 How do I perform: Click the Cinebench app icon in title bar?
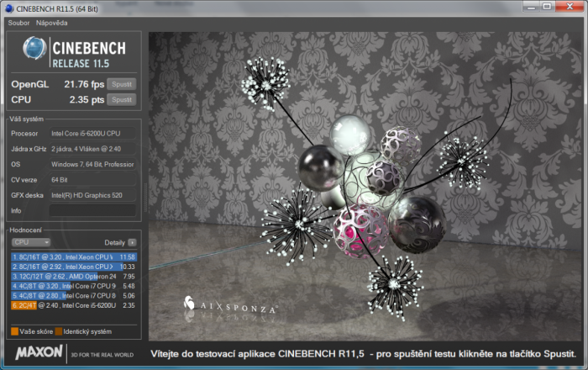tap(8, 8)
